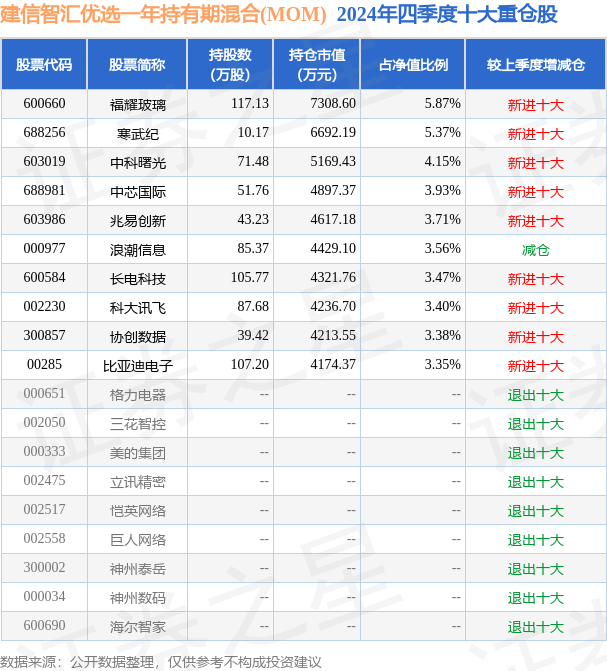
Task: Select stock name 中芯国际
Action: [x=137, y=192]
